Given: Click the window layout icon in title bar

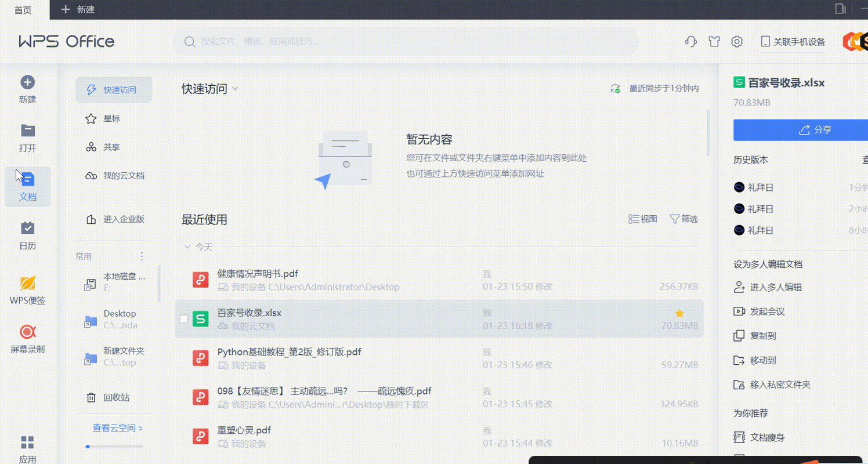Looking at the screenshot, I should (841, 9).
